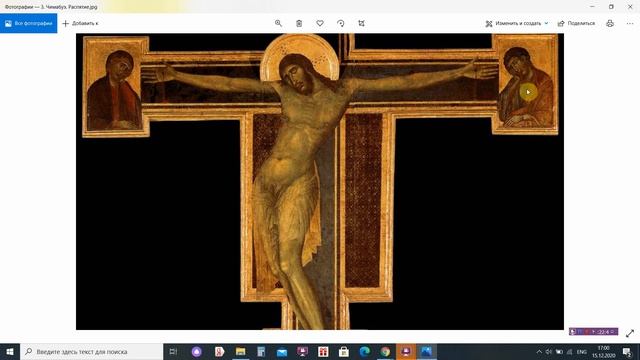Expand the Edit and create dropdown

coord(517,23)
